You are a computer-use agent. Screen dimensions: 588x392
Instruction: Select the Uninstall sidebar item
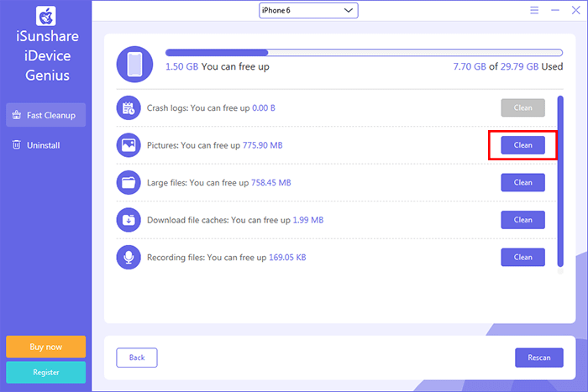pos(45,145)
